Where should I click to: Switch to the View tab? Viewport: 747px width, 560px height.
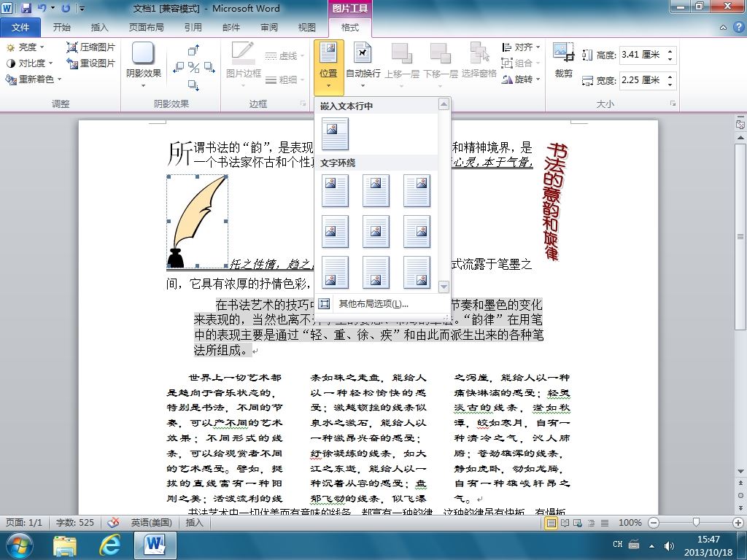click(307, 28)
